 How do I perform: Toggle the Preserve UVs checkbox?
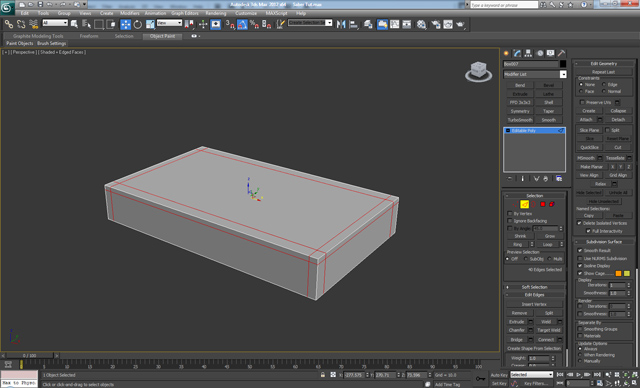point(582,102)
